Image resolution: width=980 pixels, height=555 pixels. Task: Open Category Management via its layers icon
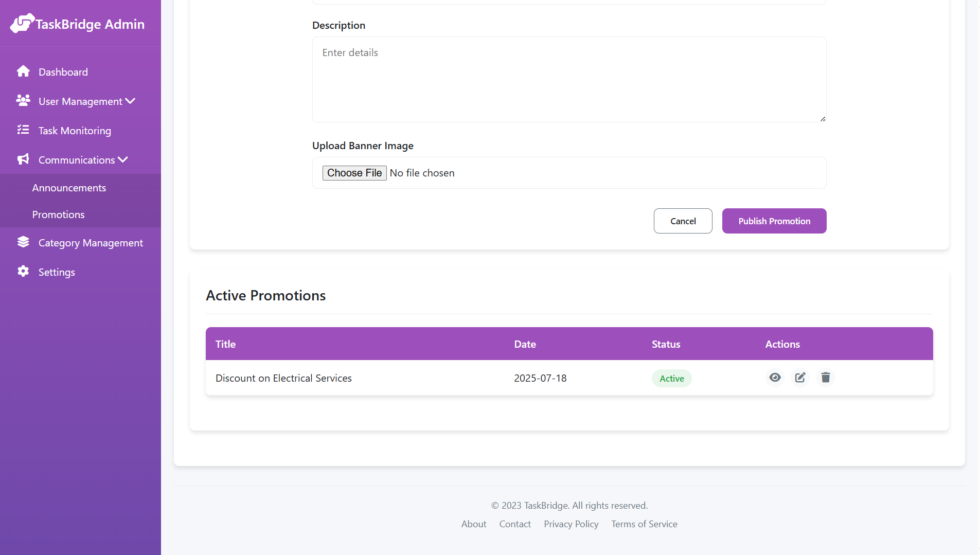23,242
